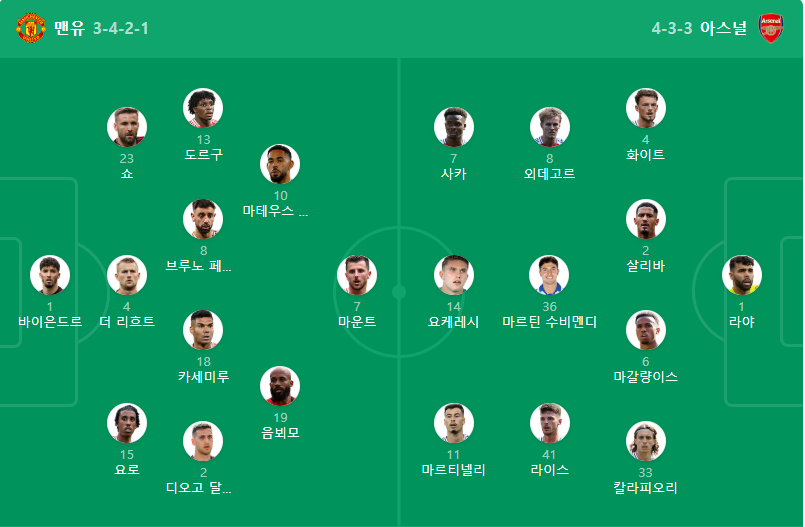The width and height of the screenshot is (805, 527).
Task: Click 살리바 number 2 portrait
Action: click(645, 219)
